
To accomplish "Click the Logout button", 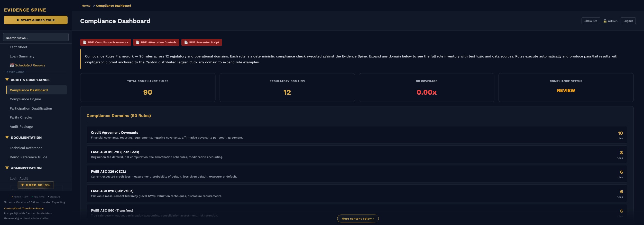I will (x=628, y=21).
